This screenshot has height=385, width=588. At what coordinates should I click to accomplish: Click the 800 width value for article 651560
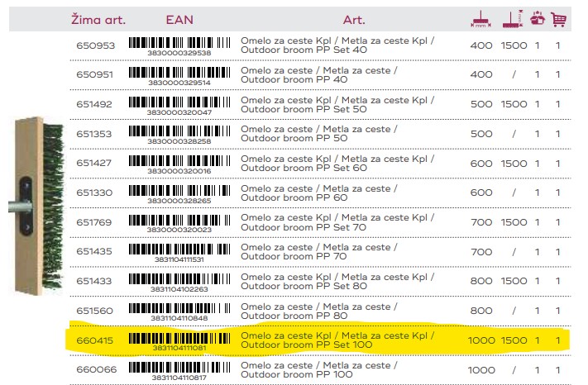pyautogui.click(x=481, y=311)
